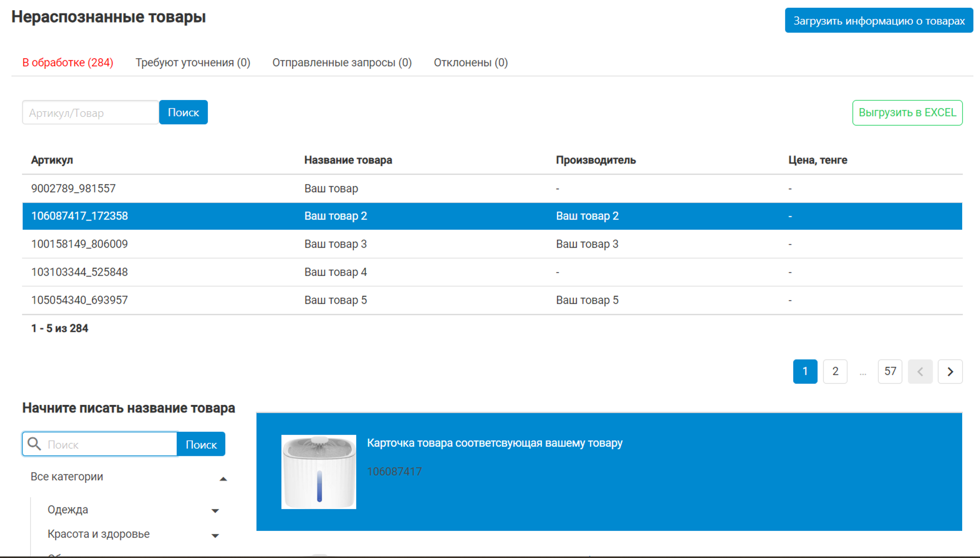Click Загрузить информацию о товарах button

coord(878,20)
